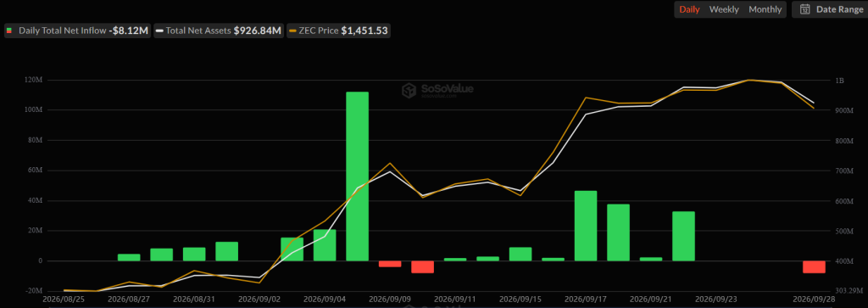Click the orange ZEC Price legend swatch
Image resolution: width=868 pixels, height=308 pixels.
coord(292,31)
